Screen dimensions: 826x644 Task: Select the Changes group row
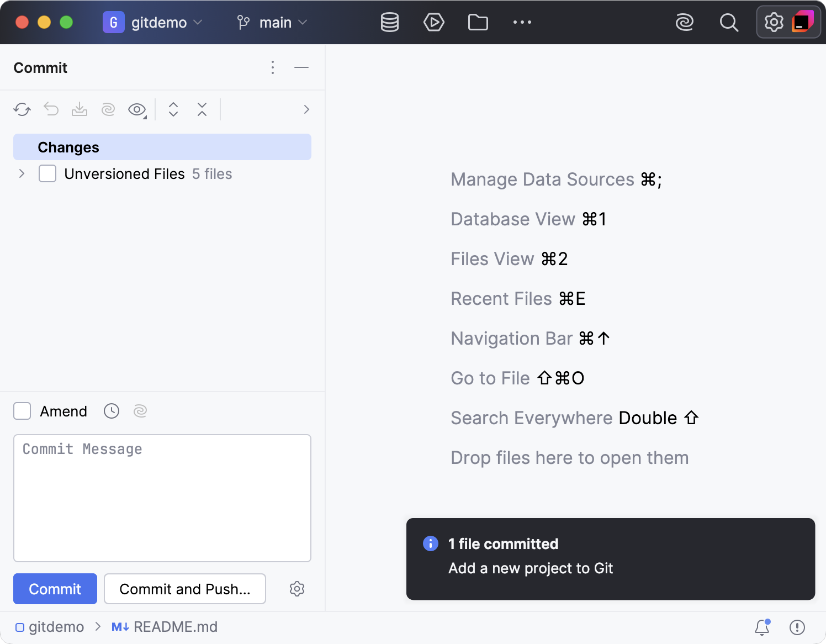tap(162, 147)
